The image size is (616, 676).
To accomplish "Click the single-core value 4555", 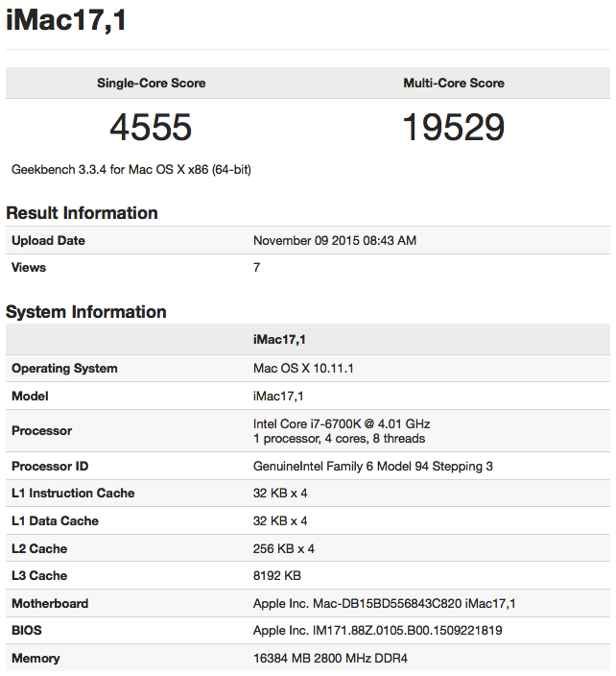I will (151, 127).
